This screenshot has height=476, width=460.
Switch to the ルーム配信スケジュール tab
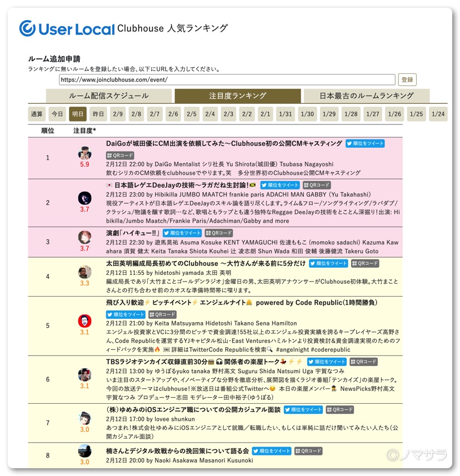click(109, 96)
